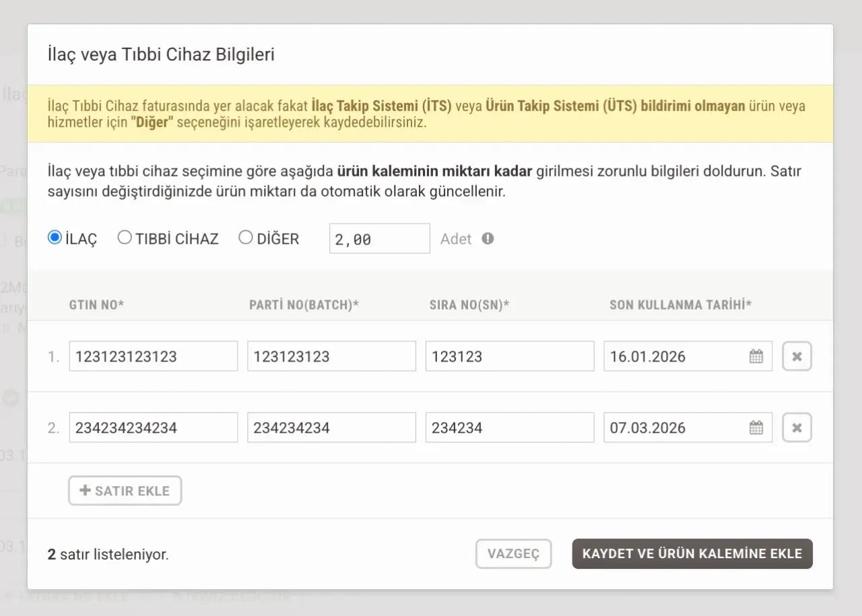
Task: Click PARTİ NO field containing 123123123
Action: 331,356
